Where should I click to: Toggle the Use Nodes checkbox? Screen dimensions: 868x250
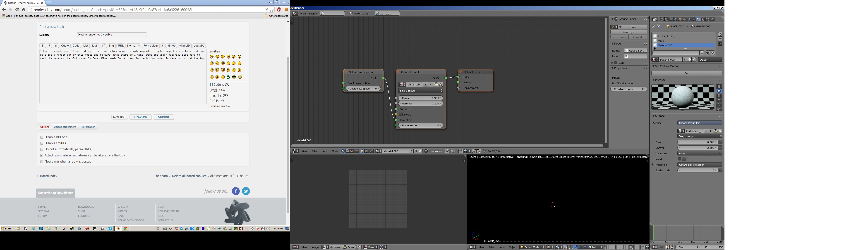(426, 151)
